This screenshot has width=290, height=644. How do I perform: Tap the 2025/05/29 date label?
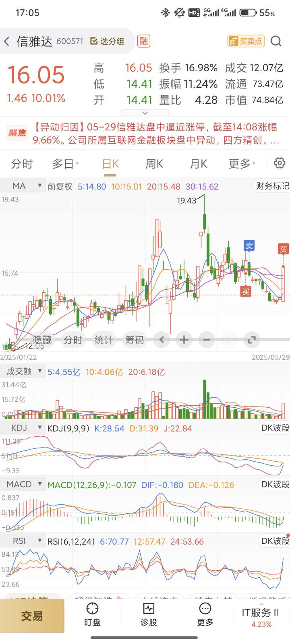point(271,357)
